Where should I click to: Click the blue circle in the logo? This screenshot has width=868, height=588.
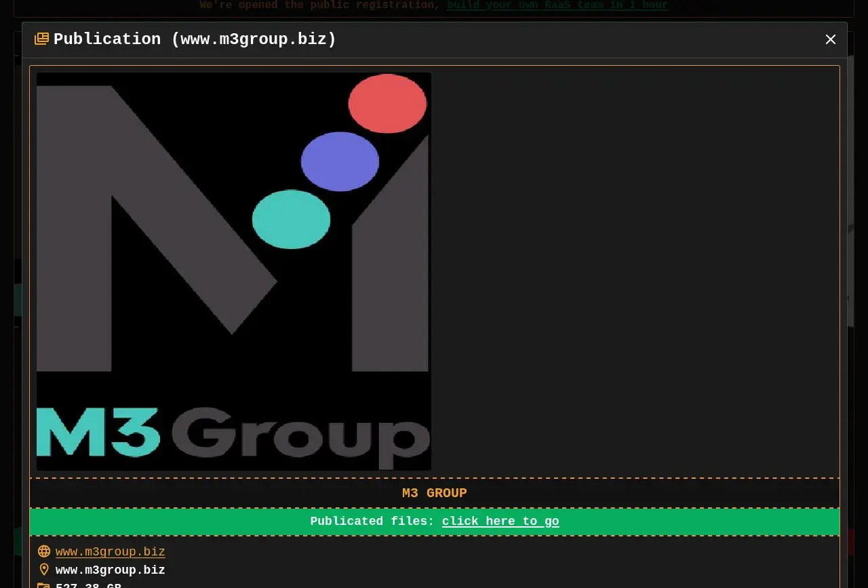coord(340,161)
